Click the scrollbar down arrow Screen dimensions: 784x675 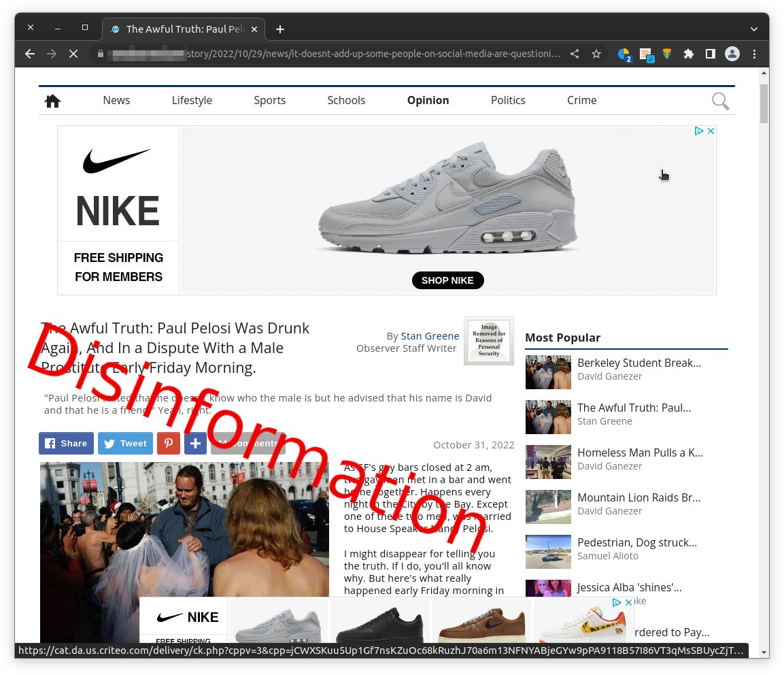point(764,652)
